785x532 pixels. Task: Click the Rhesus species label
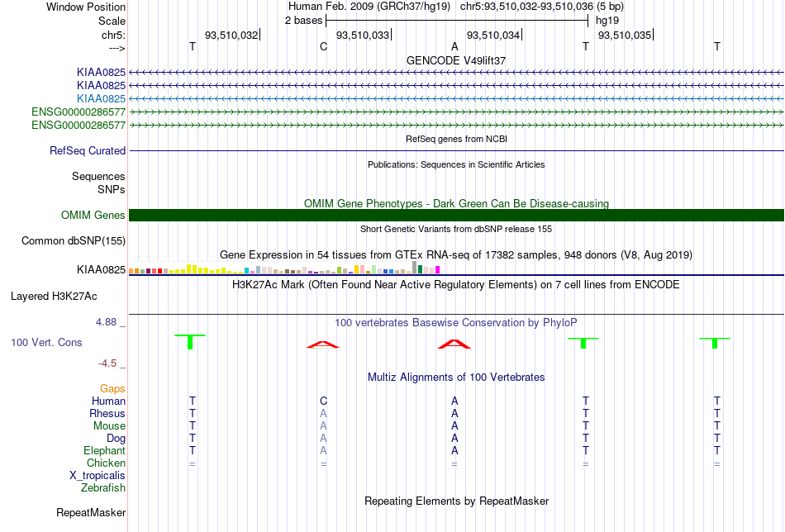click(x=107, y=413)
